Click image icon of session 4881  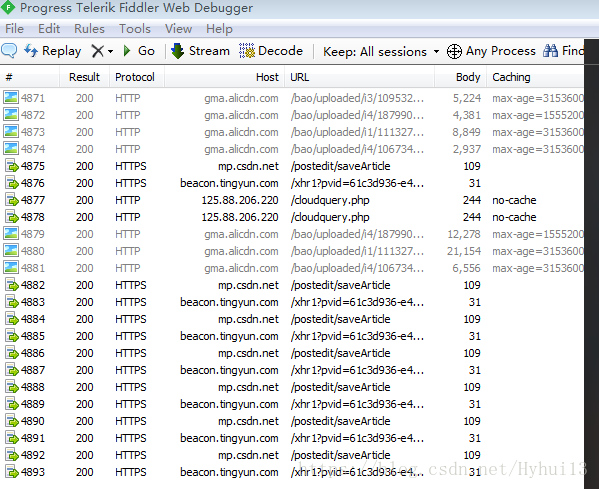point(11,267)
